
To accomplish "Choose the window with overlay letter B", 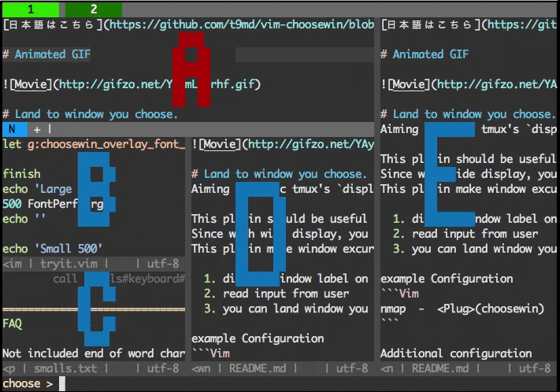I will pos(97,189).
